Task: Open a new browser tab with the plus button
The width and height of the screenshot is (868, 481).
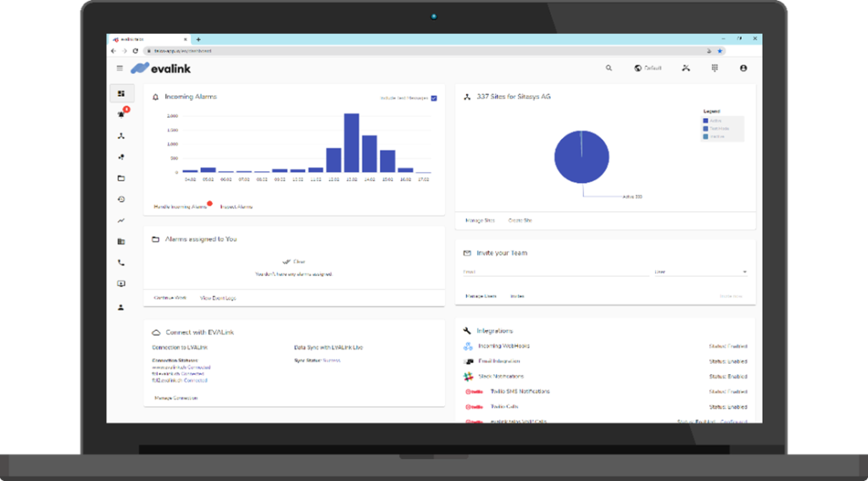Action: 198,39
